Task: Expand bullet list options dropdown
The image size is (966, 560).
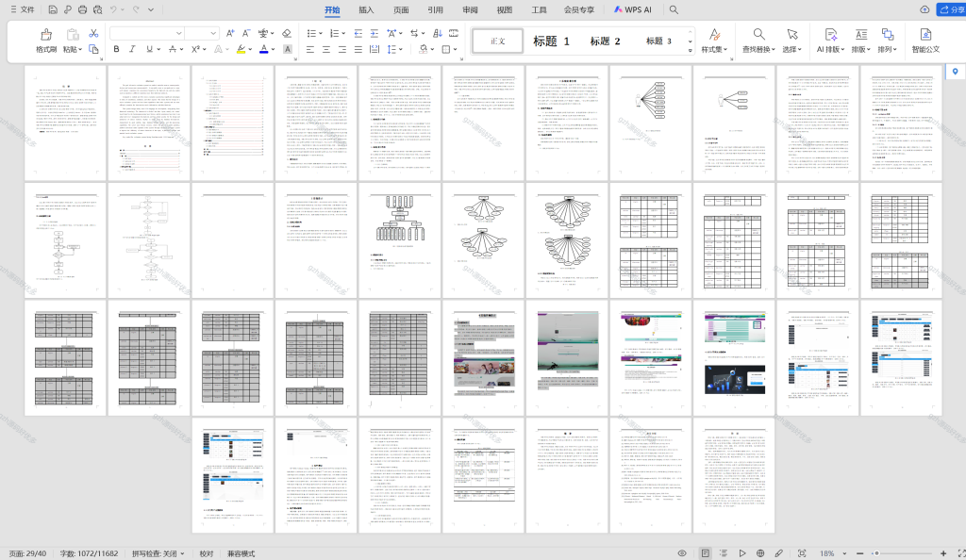Action: 321,33
